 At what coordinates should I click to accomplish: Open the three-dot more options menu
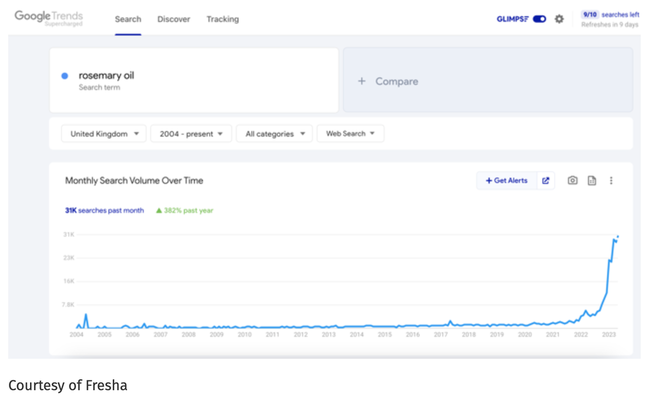(x=611, y=181)
